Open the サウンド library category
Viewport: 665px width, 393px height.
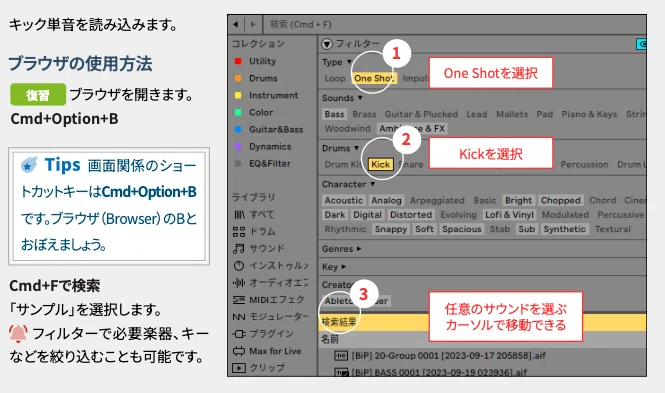click(x=258, y=248)
